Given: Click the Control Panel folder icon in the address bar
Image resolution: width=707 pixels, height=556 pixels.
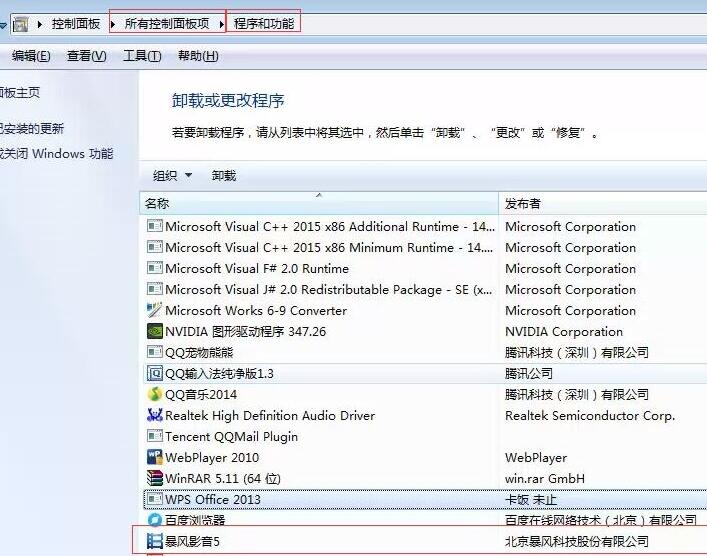Looking at the screenshot, I should tap(21, 24).
